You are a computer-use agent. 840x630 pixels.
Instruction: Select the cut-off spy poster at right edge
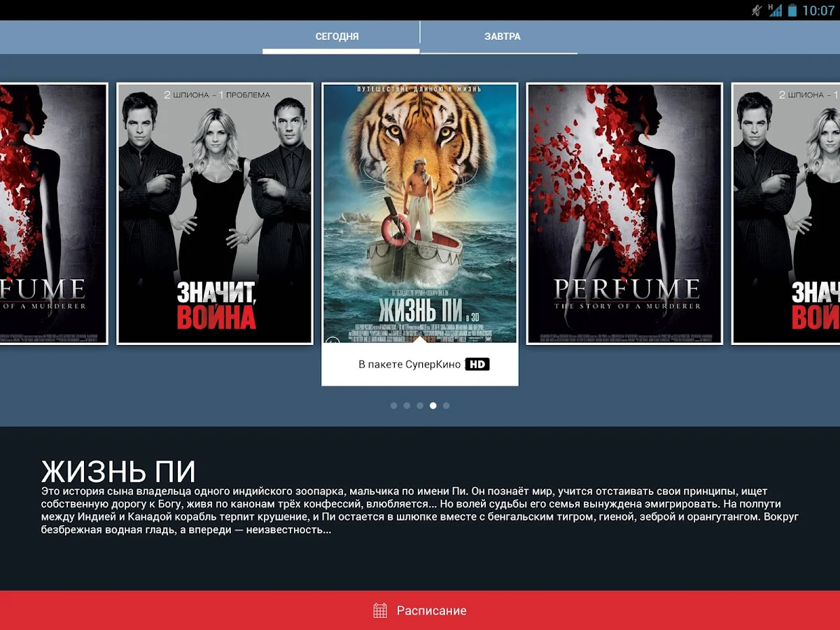[x=785, y=213]
